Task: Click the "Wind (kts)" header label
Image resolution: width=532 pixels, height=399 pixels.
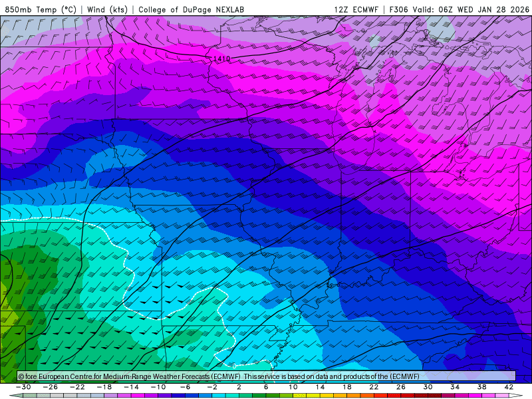Action: [x=107, y=9]
